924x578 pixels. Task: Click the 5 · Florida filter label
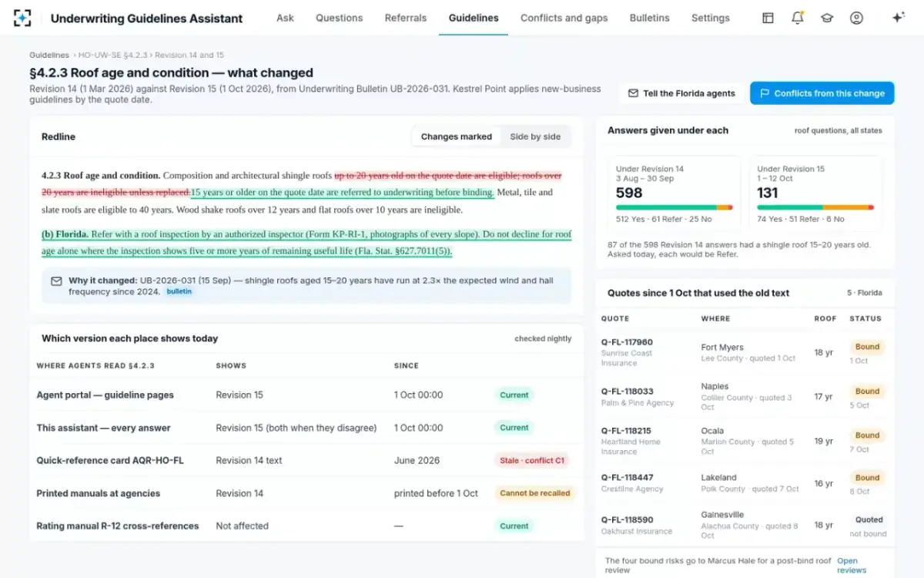[865, 293]
